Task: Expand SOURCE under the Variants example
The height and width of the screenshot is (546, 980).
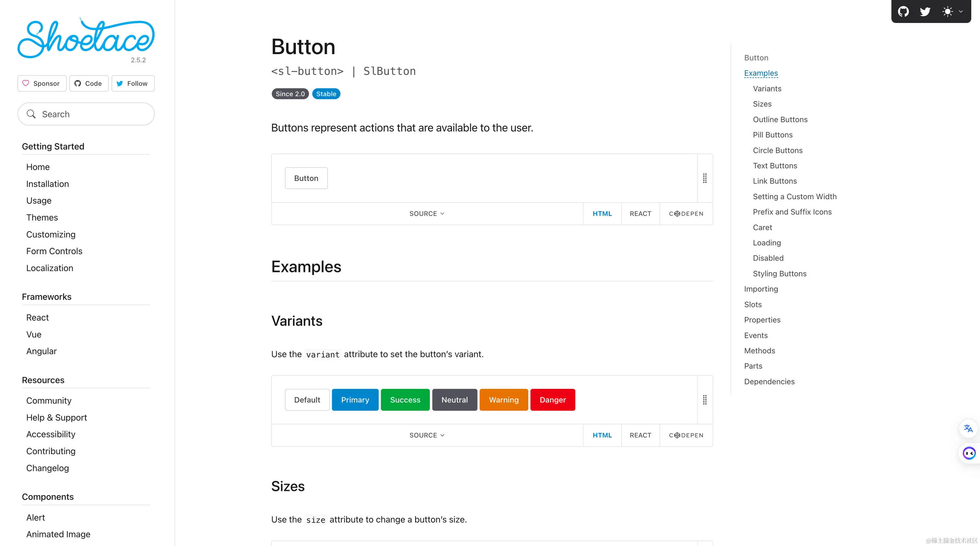Action: [x=427, y=435]
